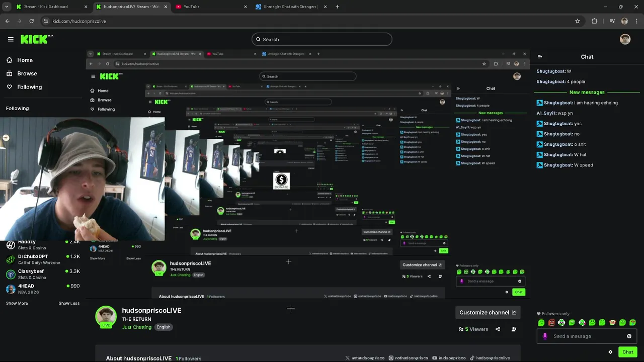Go back to previous page

pos(8,21)
